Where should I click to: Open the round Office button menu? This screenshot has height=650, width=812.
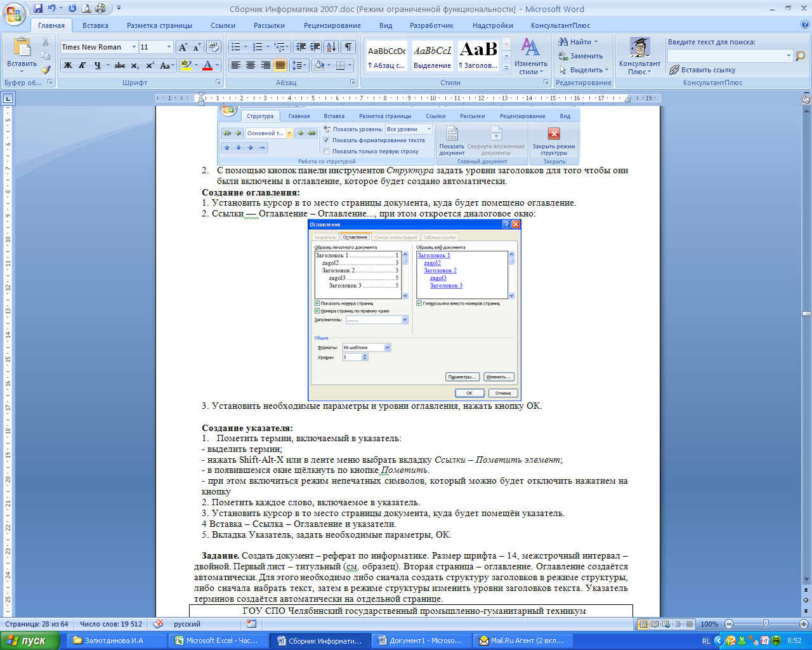tap(14, 13)
